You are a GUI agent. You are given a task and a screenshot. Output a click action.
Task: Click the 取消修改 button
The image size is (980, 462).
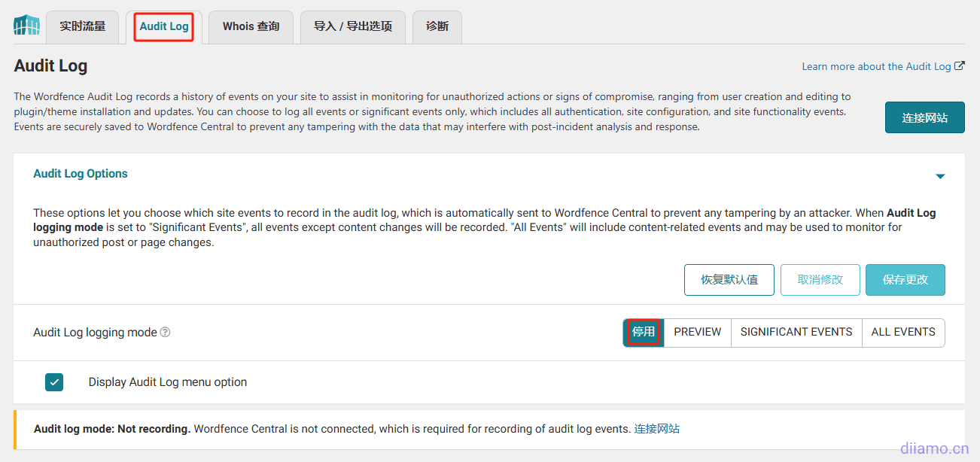pyautogui.click(x=820, y=280)
